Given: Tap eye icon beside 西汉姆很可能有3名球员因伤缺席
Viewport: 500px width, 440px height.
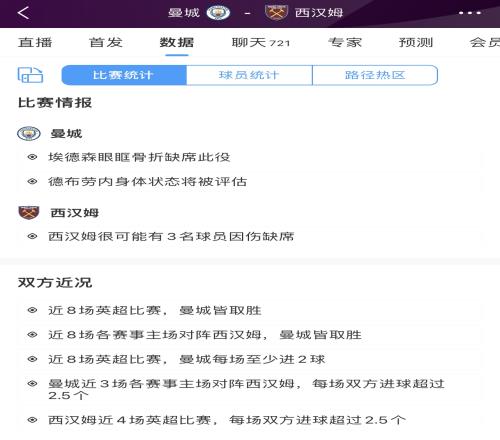Looking at the screenshot, I should click(x=32, y=236).
